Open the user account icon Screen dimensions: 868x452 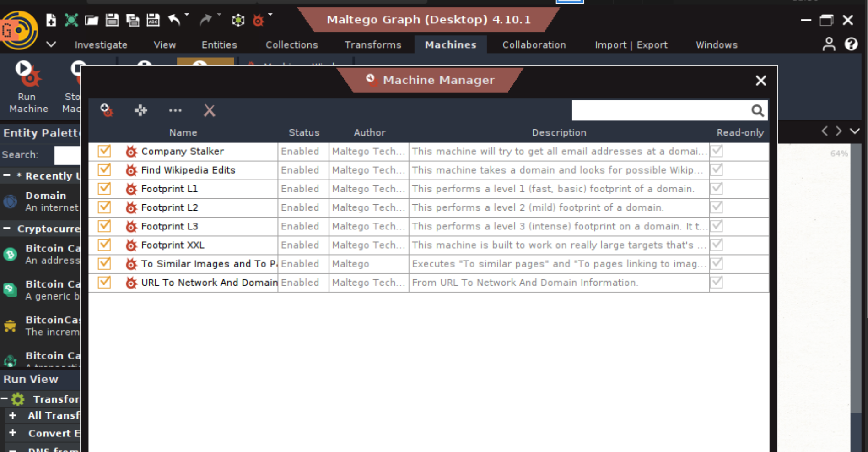(829, 44)
